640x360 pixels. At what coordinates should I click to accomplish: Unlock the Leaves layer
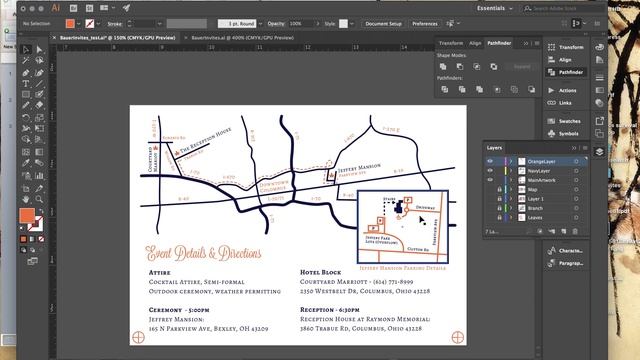[x=499, y=218]
